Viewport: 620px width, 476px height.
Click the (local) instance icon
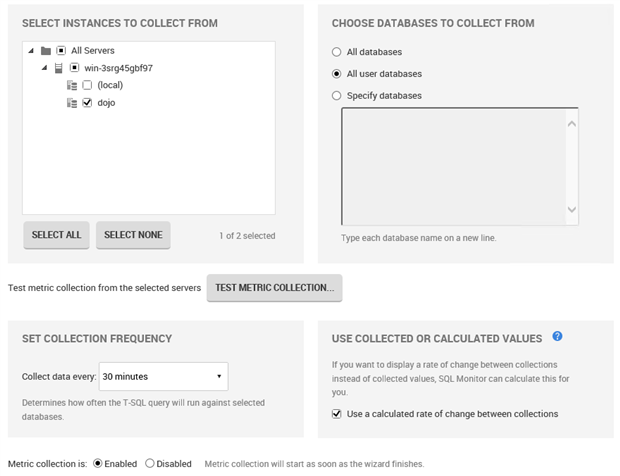coord(72,85)
